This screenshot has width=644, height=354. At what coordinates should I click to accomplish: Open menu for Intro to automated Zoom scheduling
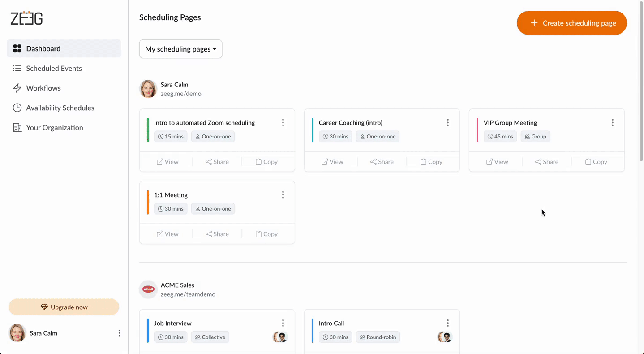pos(283,123)
